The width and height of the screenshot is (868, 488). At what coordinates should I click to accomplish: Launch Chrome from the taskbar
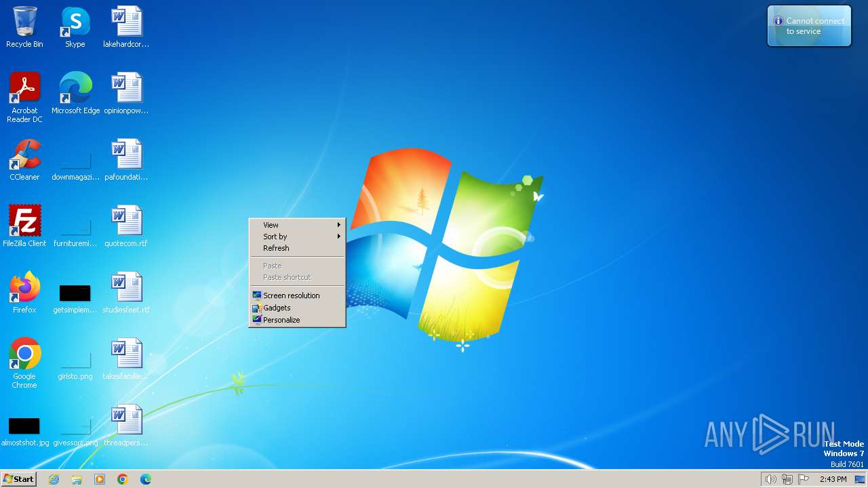click(123, 479)
